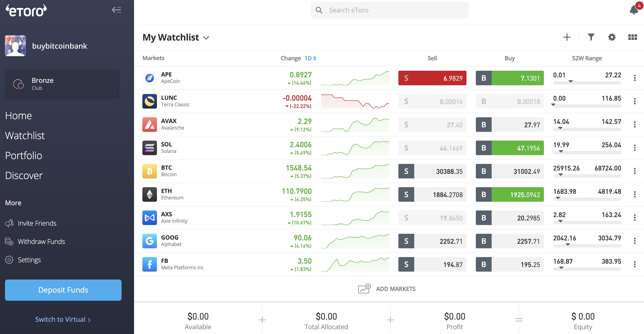Click the Deposit Funds button
This screenshot has width=644, height=334.
[63, 290]
